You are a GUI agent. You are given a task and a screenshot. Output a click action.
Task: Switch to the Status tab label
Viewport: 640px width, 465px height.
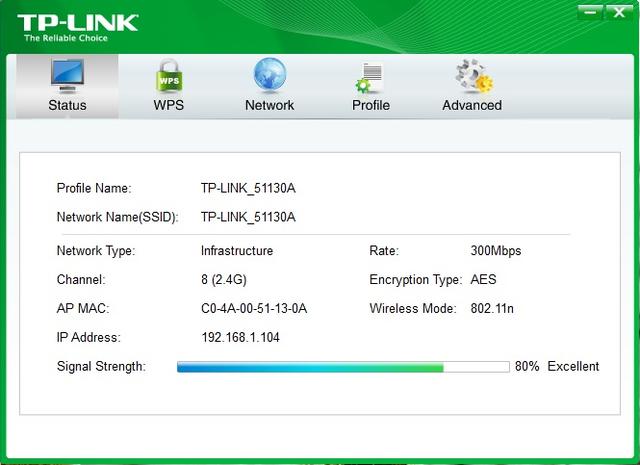(x=67, y=105)
